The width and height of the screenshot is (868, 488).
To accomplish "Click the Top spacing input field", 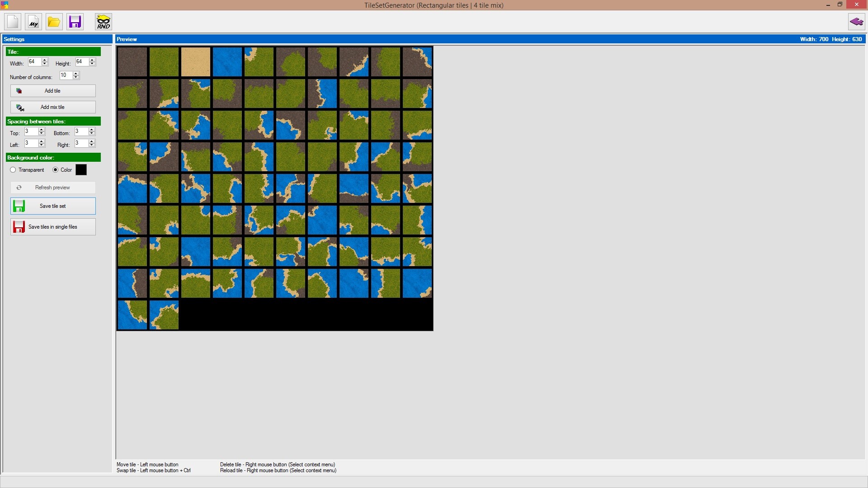I will pos(31,131).
